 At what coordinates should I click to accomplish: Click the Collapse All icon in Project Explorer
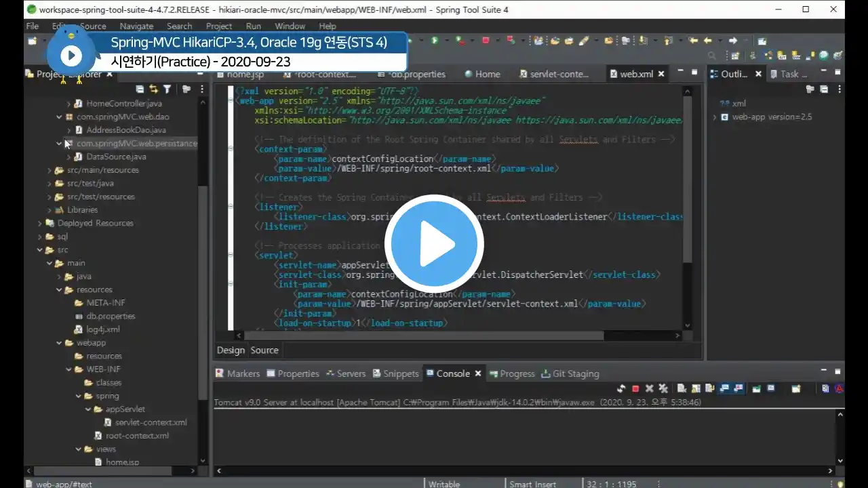tap(140, 89)
